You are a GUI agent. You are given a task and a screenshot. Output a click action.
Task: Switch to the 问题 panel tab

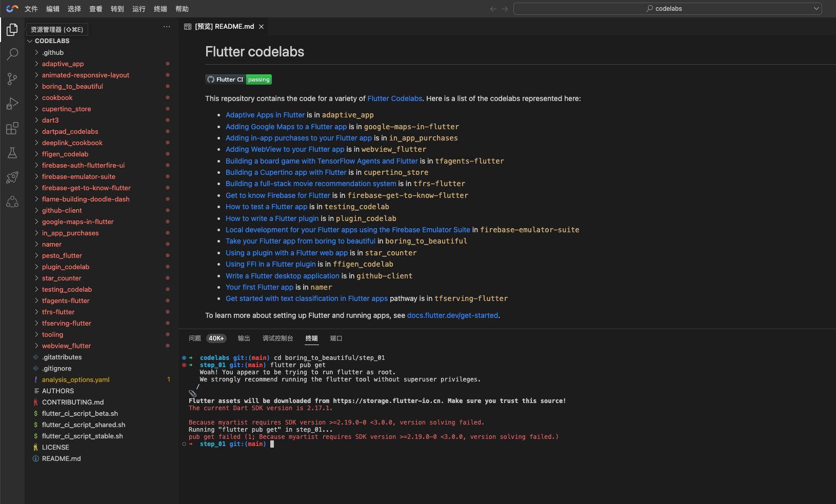[195, 338]
